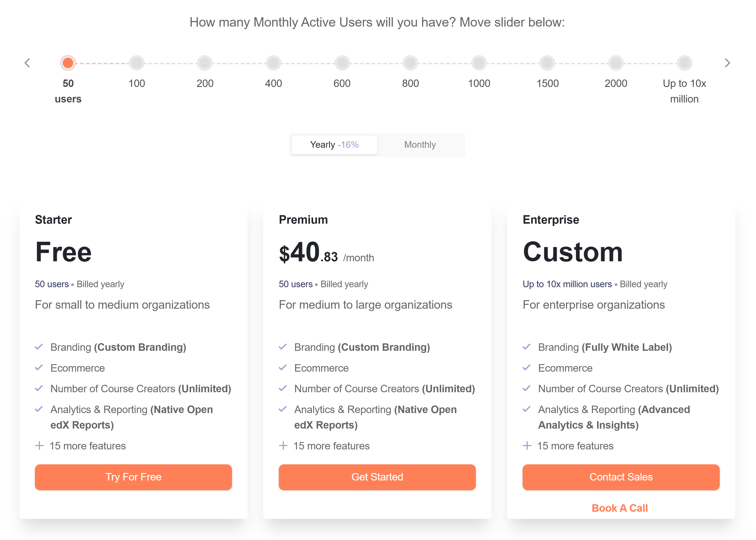Image resolution: width=756 pixels, height=540 pixels.
Task: Click the plus icon in the Starter plan
Action: tap(39, 446)
